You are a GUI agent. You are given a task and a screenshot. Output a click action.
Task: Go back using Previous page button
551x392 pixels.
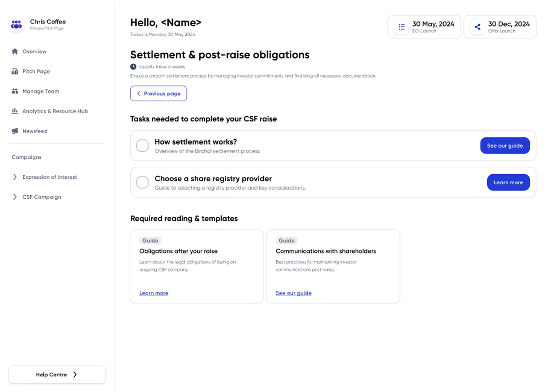[x=159, y=94]
